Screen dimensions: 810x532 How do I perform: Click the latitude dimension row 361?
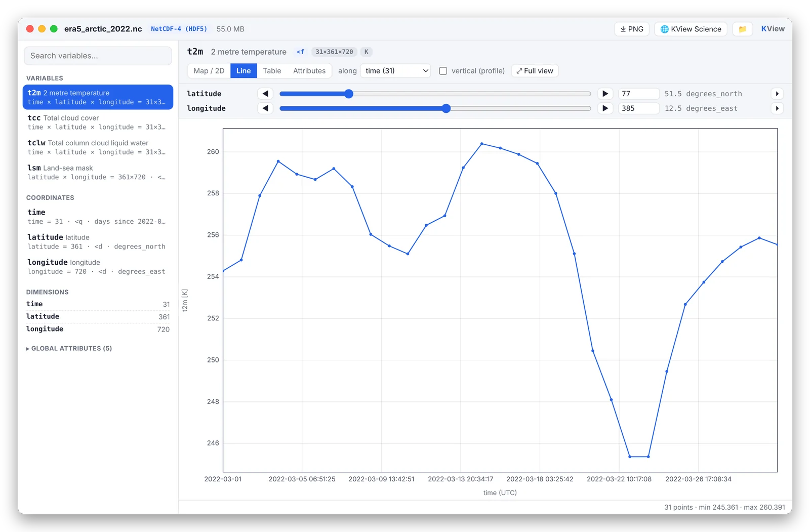tap(98, 316)
